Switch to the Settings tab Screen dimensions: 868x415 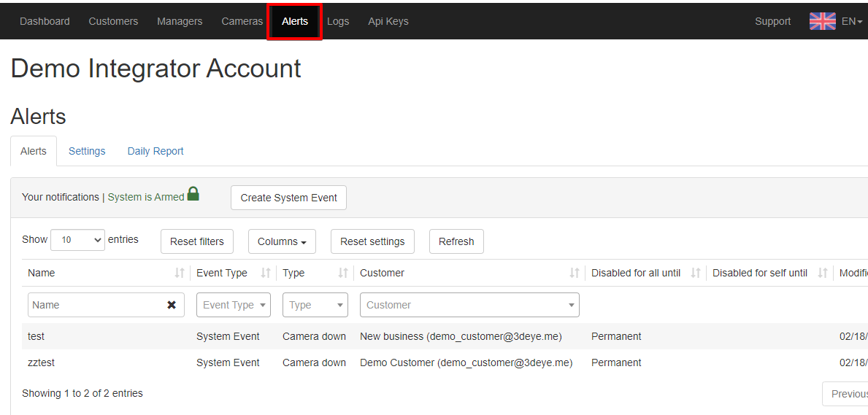tap(87, 151)
